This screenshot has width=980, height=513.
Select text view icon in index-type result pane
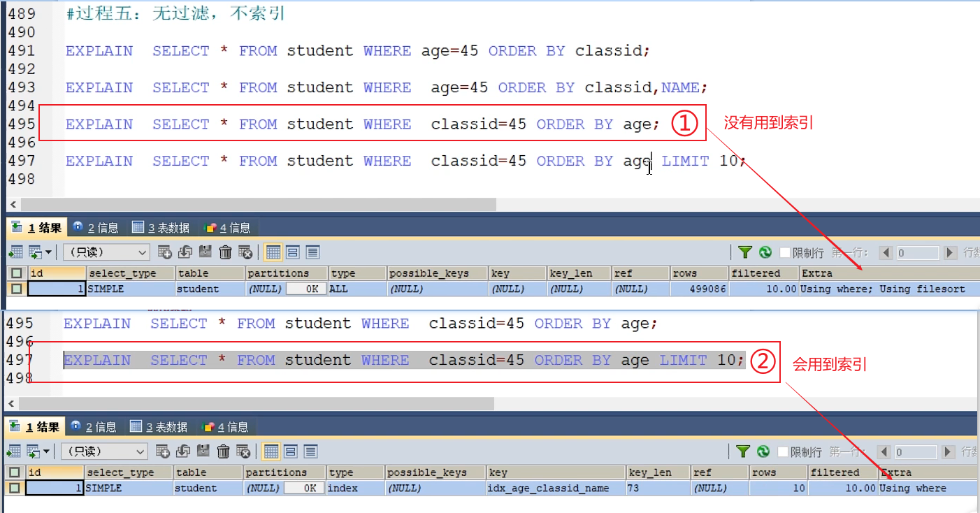(x=310, y=451)
